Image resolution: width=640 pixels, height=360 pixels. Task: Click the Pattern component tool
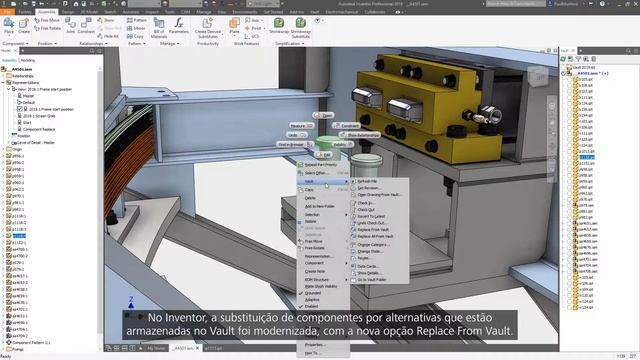[x=137, y=20]
